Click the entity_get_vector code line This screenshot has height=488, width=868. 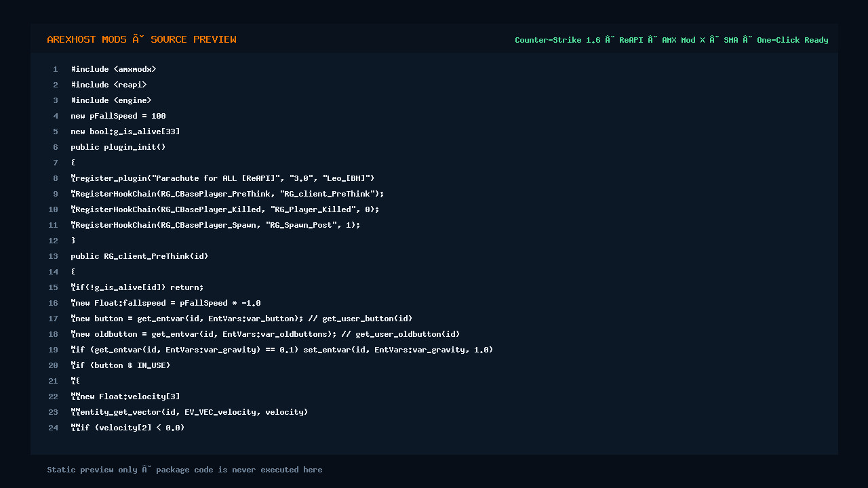coord(189,412)
